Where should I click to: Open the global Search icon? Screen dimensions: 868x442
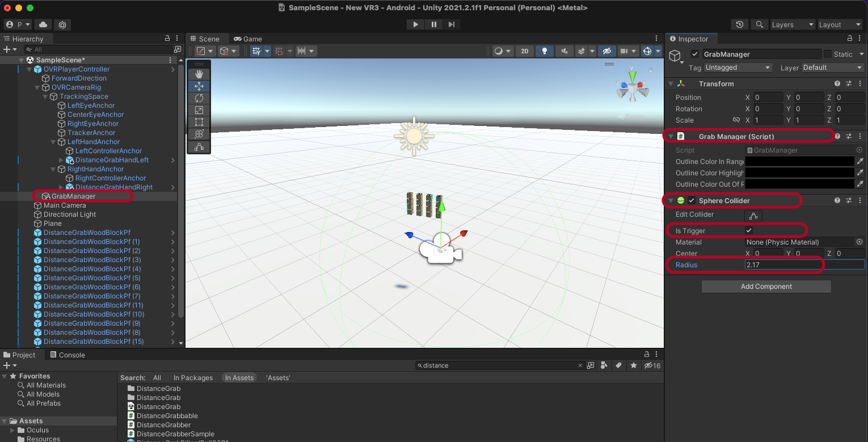pos(759,24)
